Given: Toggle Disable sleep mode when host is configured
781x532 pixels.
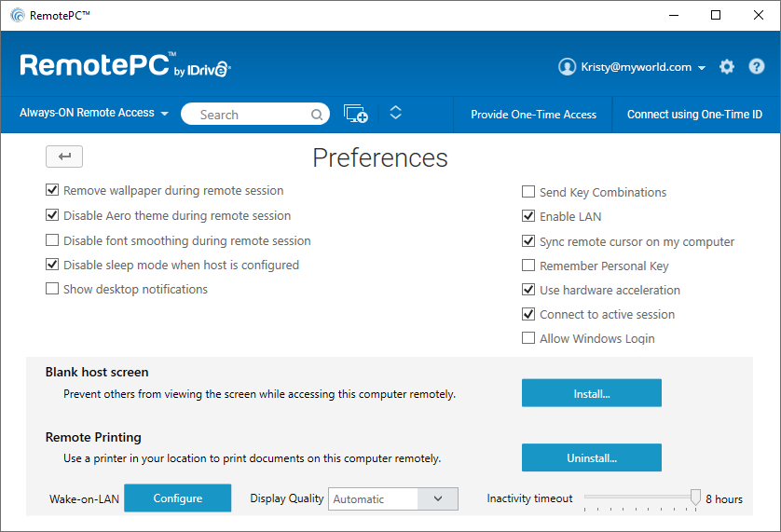Looking at the screenshot, I should click(52, 265).
